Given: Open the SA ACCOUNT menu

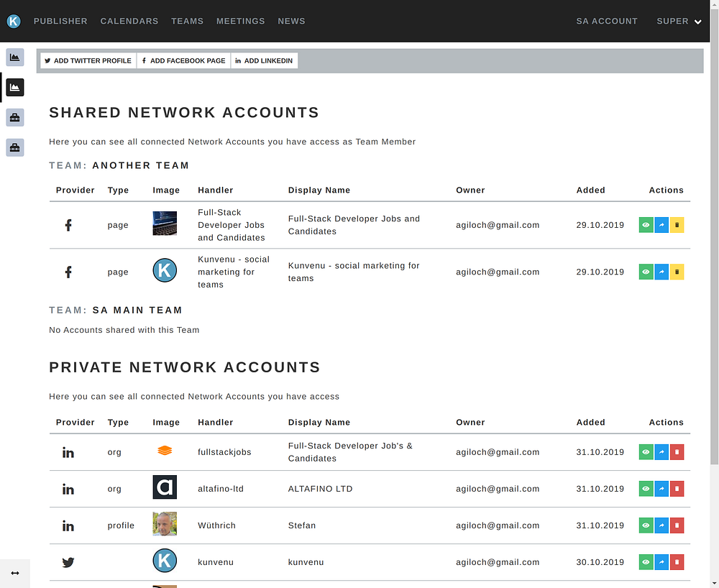Looking at the screenshot, I should click(x=607, y=22).
